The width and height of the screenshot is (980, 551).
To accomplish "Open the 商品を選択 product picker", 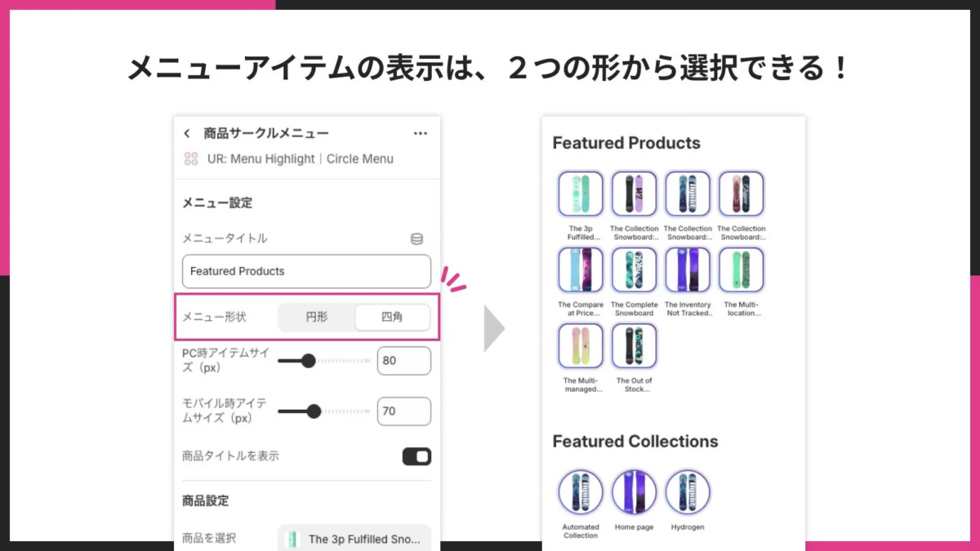I will [354, 538].
